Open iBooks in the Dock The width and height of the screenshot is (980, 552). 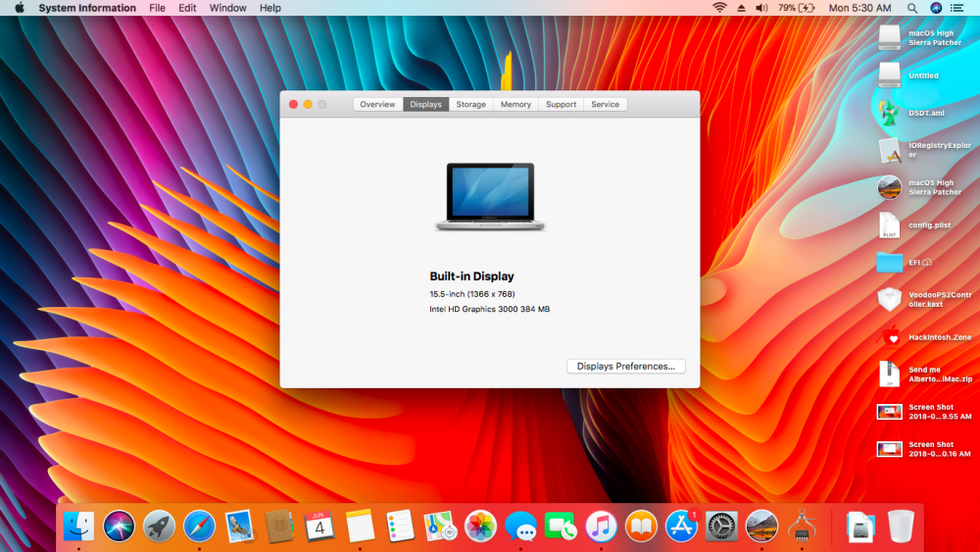[x=641, y=526]
